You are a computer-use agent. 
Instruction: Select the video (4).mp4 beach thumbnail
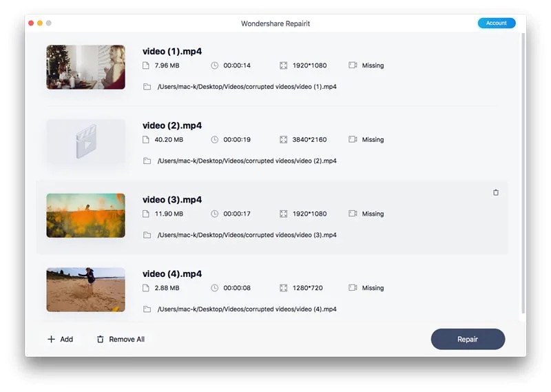tap(85, 289)
